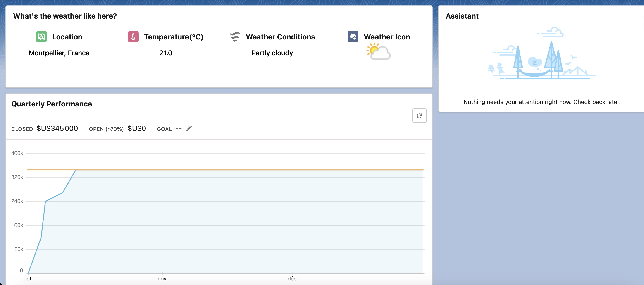Screen dimensions: 644x285
Task: Click the Assistant panel heading
Action: (x=462, y=16)
